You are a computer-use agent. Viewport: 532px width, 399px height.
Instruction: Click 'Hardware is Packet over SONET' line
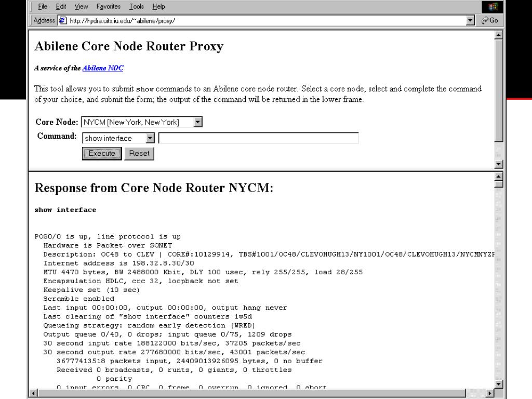[108, 245]
